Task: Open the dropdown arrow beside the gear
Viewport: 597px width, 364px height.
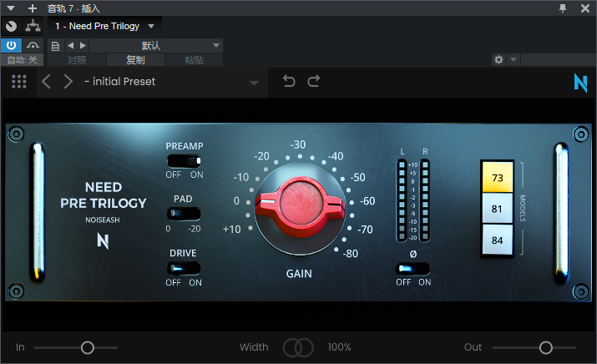Action: 514,59
